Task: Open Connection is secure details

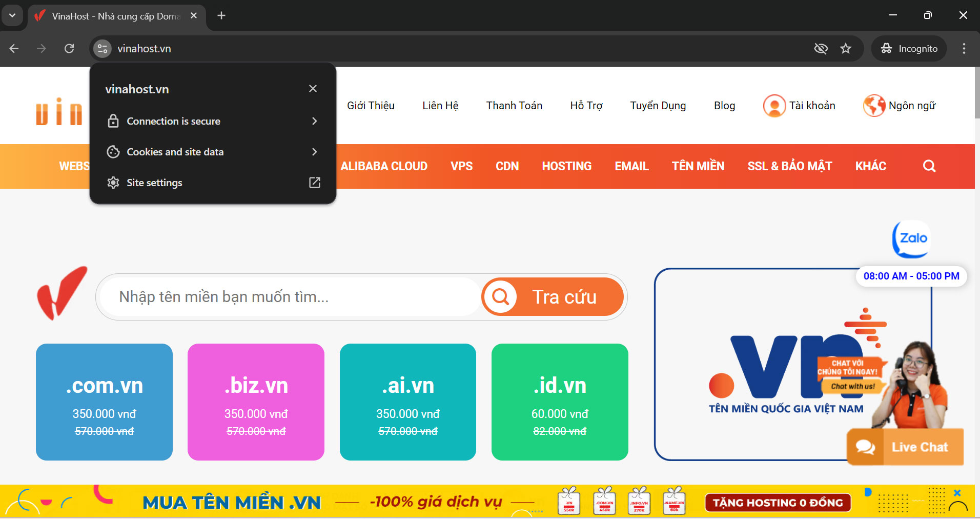Action: 213,121
